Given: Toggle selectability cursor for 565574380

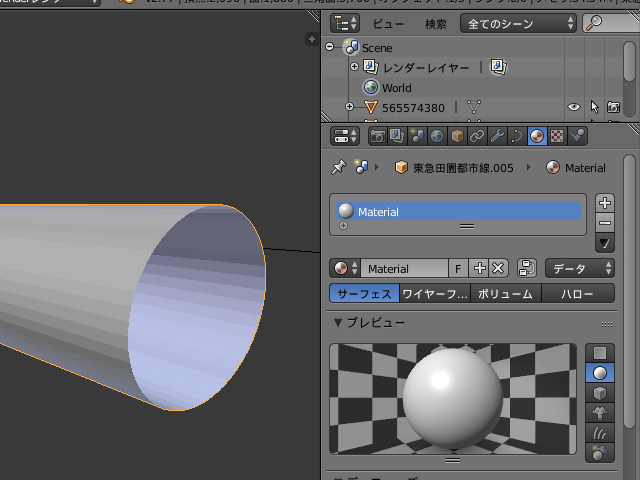Looking at the screenshot, I should click(594, 107).
